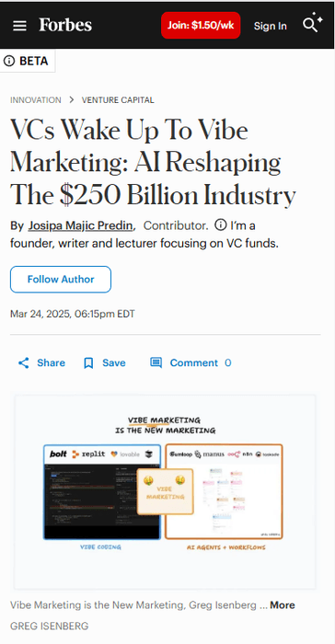Screen dimensions: 335x644
Task: Open the AI search icon
Action: tap(312, 23)
